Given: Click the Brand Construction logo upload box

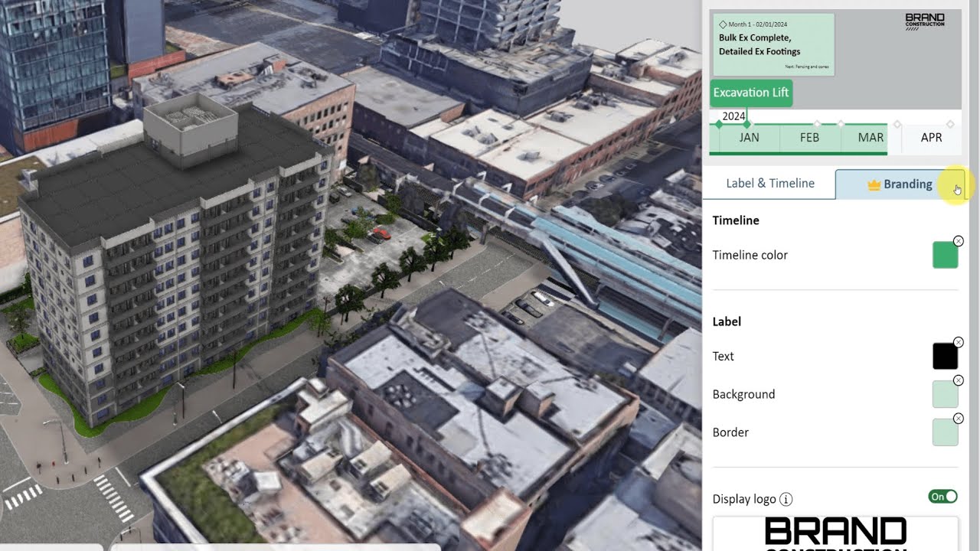Looking at the screenshot, I should click(x=835, y=533).
